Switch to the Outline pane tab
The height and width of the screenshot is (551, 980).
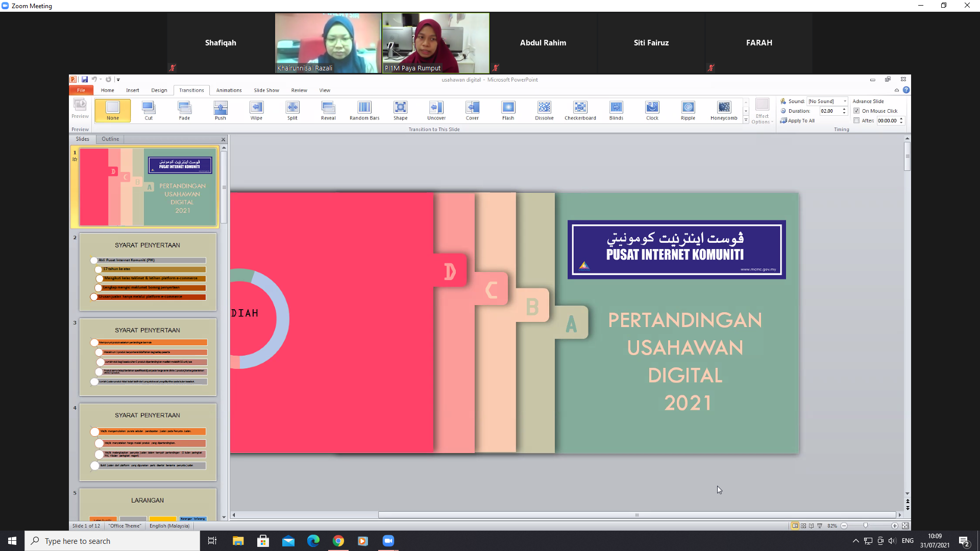tap(110, 139)
